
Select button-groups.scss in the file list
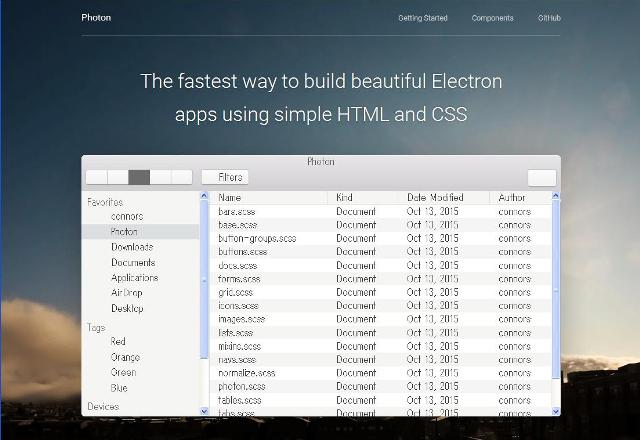pyautogui.click(x=380, y=238)
